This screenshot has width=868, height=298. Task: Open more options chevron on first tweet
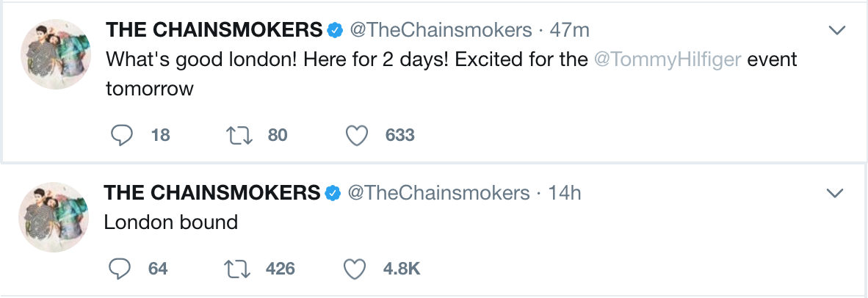pyautogui.click(x=836, y=30)
